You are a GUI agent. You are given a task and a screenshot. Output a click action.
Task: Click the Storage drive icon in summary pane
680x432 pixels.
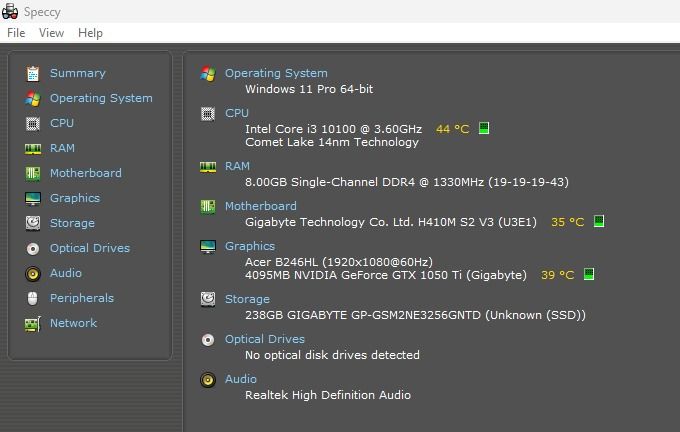(208, 299)
